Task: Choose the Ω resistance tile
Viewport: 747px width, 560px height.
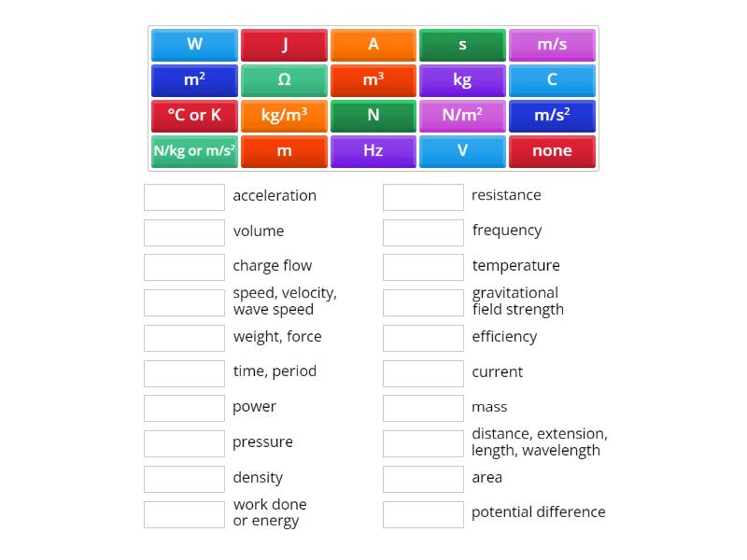Action: pyautogui.click(x=283, y=79)
